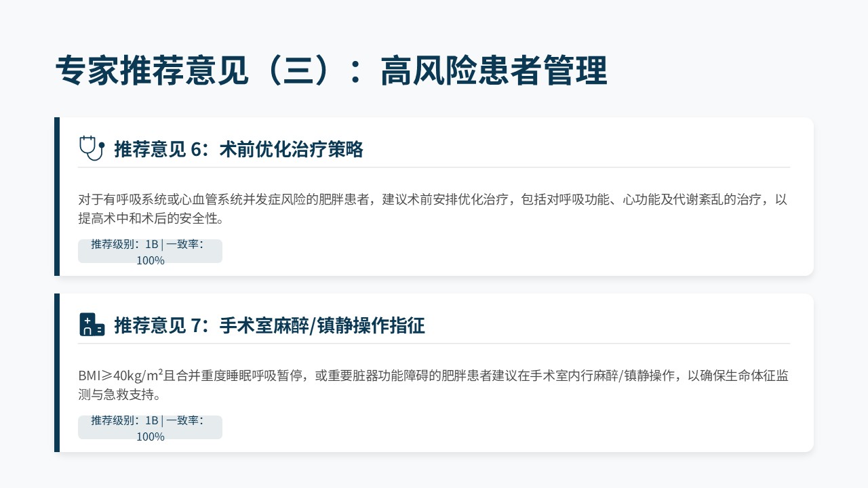This screenshot has width=868, height=488.
Task: Click the dark accent bar left of recommendation 6
Action: pos(57,197)
